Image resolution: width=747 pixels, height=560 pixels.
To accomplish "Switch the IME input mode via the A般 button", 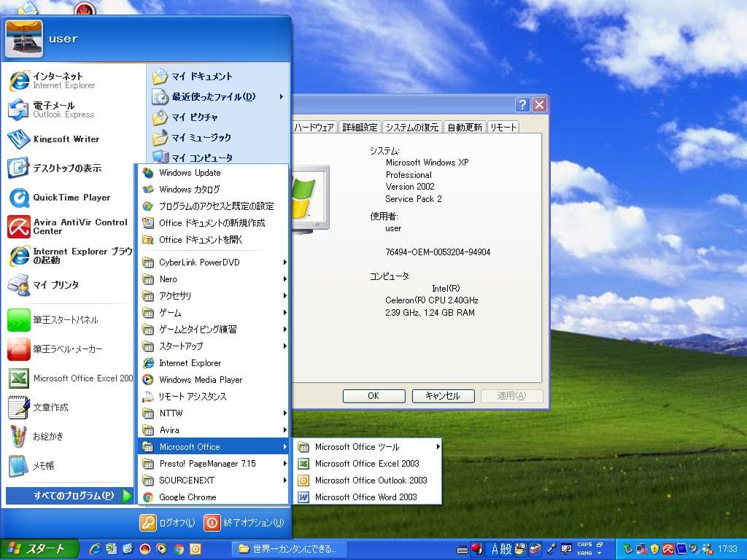I will click(x=501, y=548).
